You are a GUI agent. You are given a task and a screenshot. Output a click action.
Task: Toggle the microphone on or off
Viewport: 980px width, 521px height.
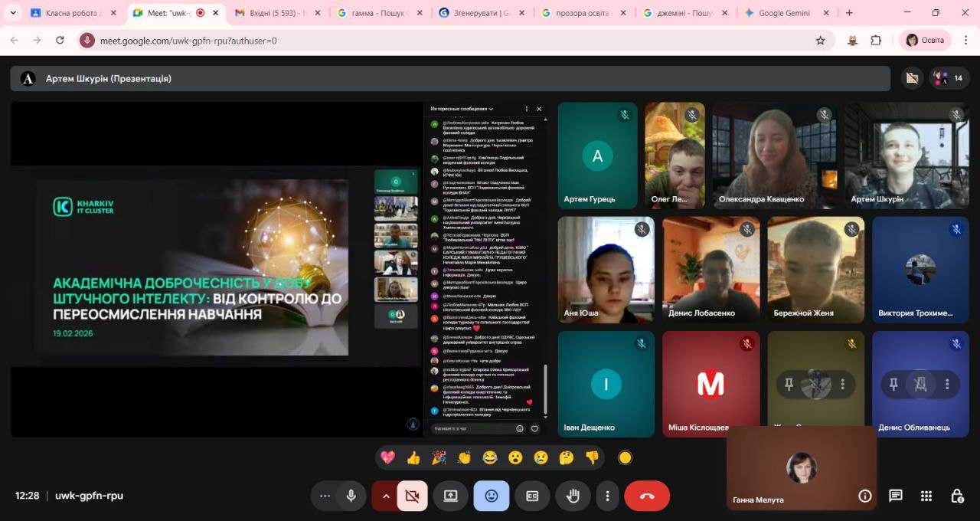click(x=351, y=496)
